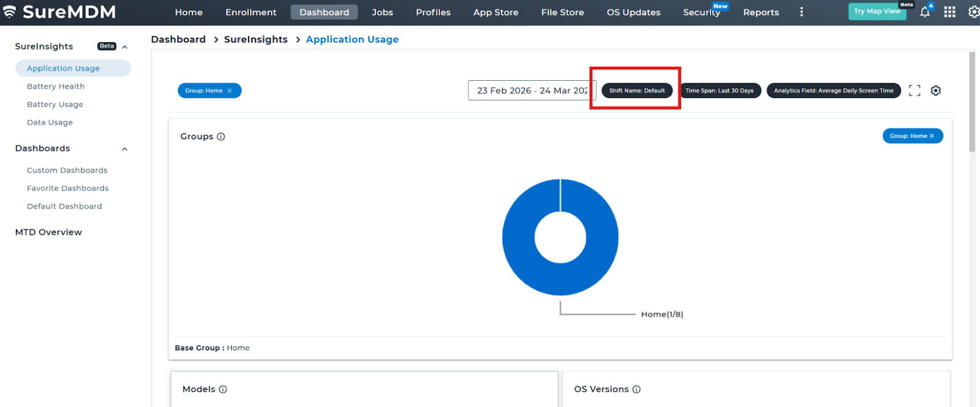Open the notifications bell icon

(x=925, y=12)
